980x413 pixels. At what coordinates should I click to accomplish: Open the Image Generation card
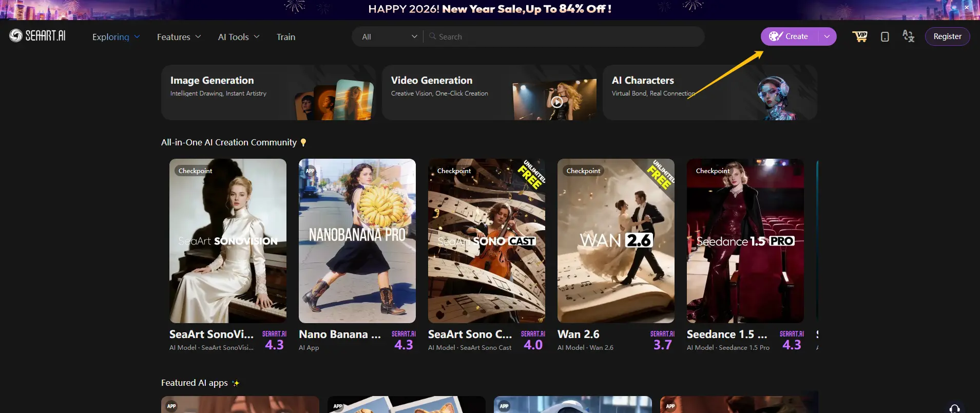point(268,92)
